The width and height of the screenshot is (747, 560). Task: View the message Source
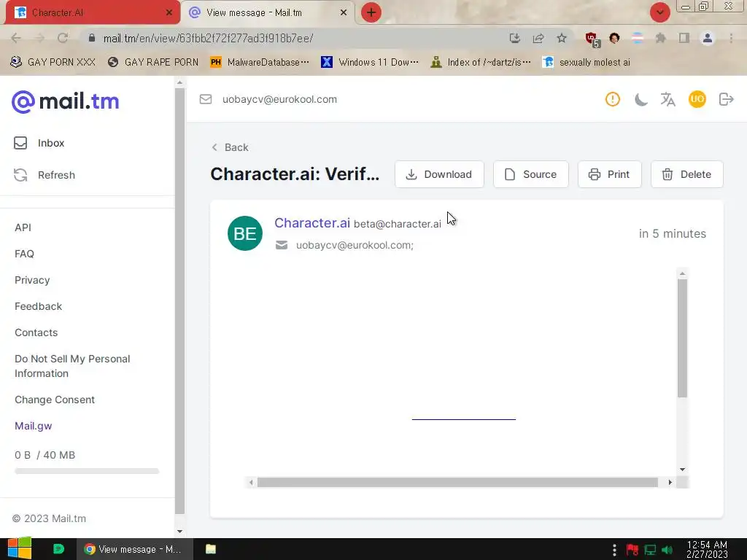(531, 174)
